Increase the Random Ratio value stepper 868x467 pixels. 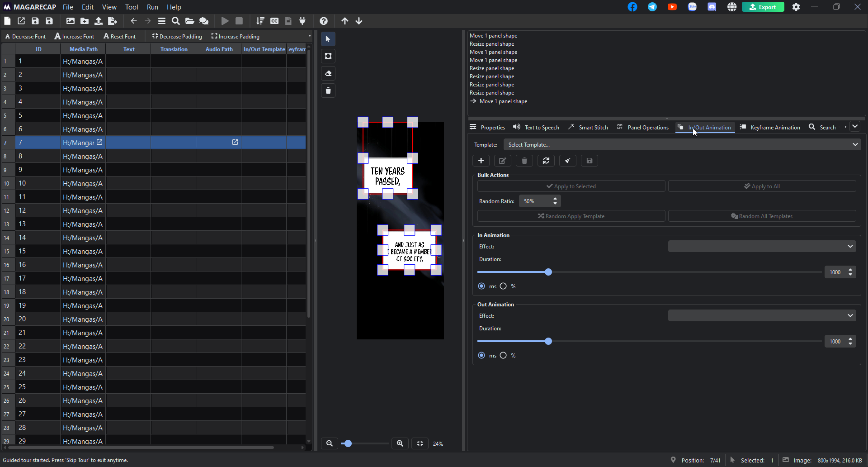[x=555, y=199]
